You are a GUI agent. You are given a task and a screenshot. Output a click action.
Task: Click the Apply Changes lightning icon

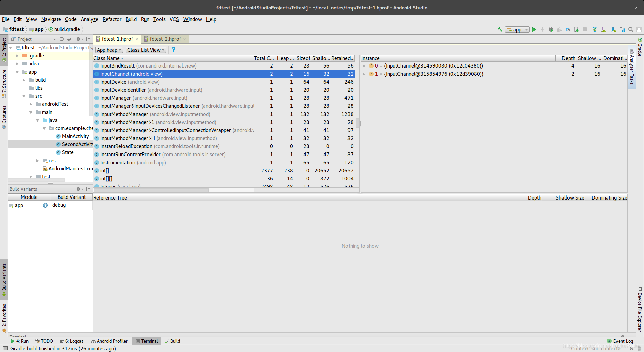point(542,29)
